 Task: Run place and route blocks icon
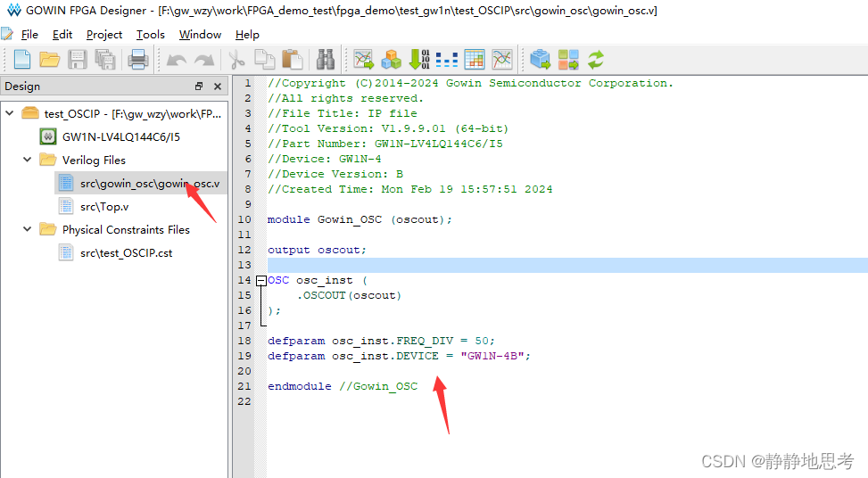(x=568, y=59)
